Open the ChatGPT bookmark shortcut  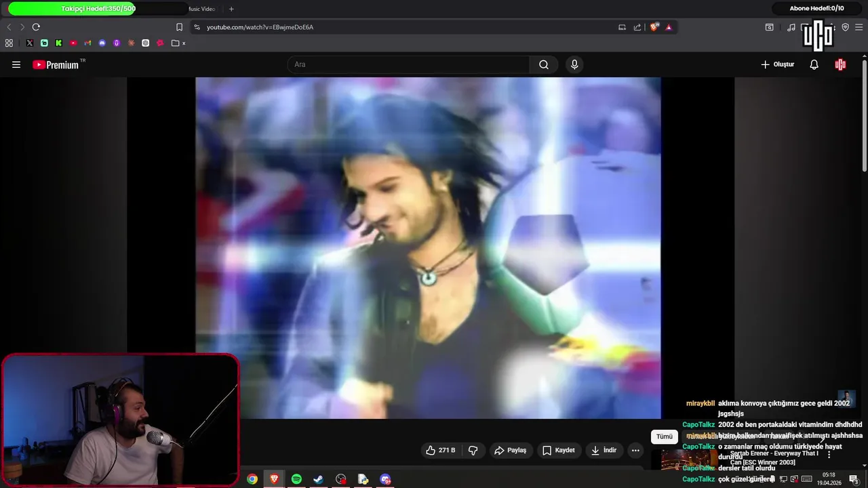(146, 43)
